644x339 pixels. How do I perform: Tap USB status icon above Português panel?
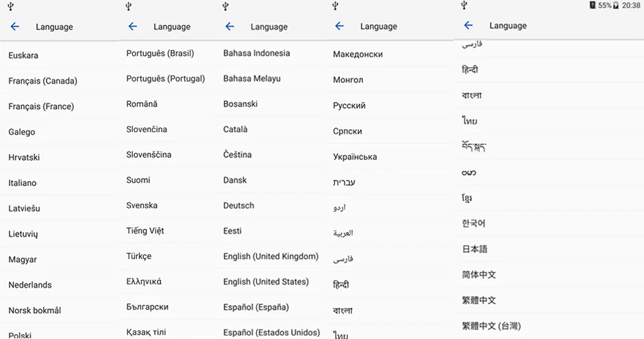(x=129, y=6)
